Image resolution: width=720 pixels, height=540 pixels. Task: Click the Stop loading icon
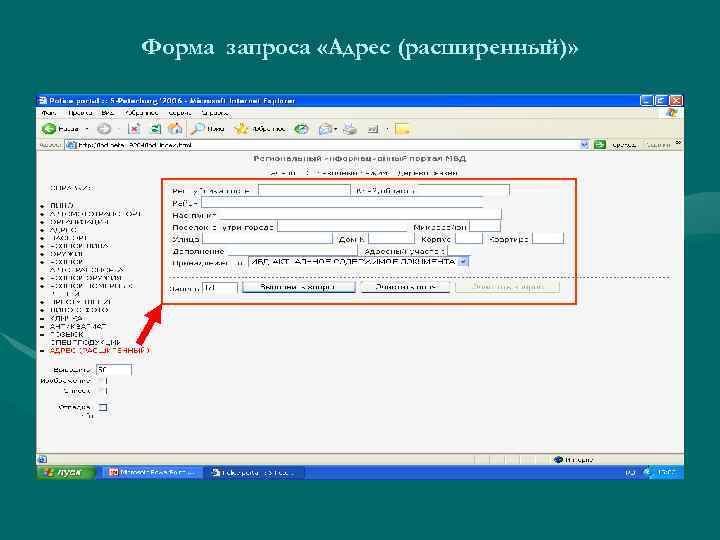pyautogui.click(x=134, y=129)
